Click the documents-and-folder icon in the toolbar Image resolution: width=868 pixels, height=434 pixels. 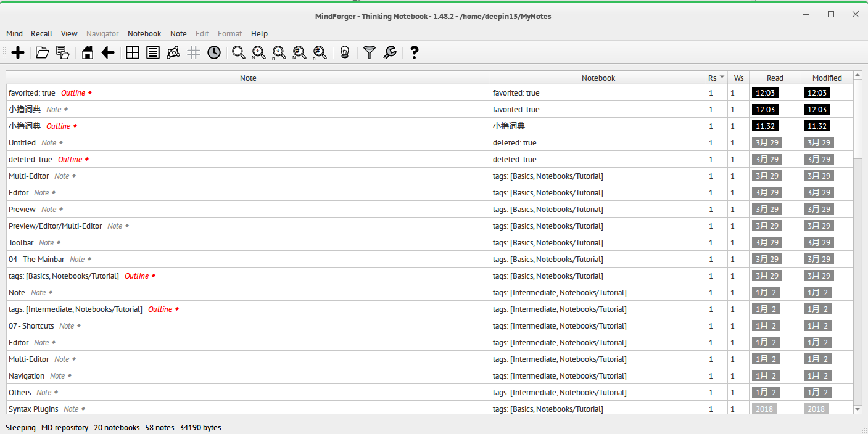[x=62, y=53]
